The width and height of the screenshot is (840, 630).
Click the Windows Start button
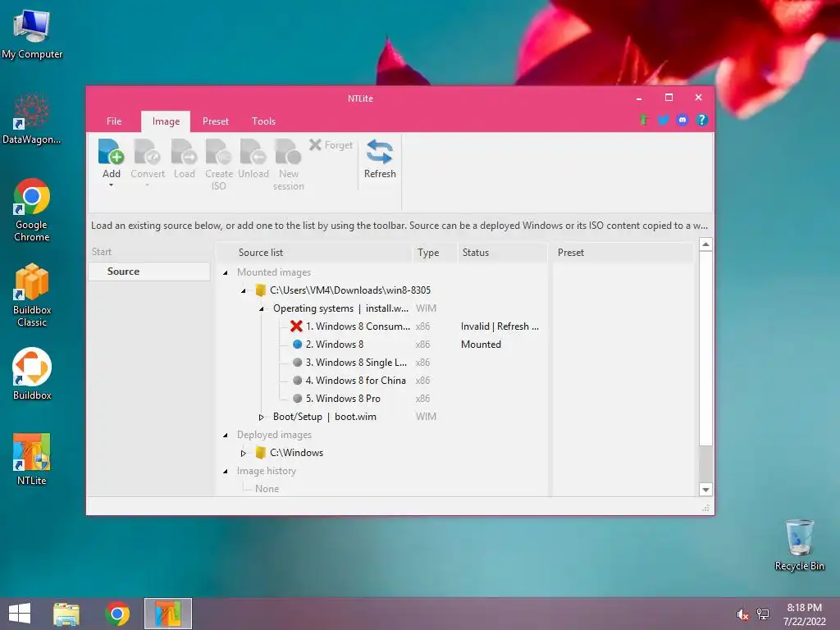click(20, 614)
